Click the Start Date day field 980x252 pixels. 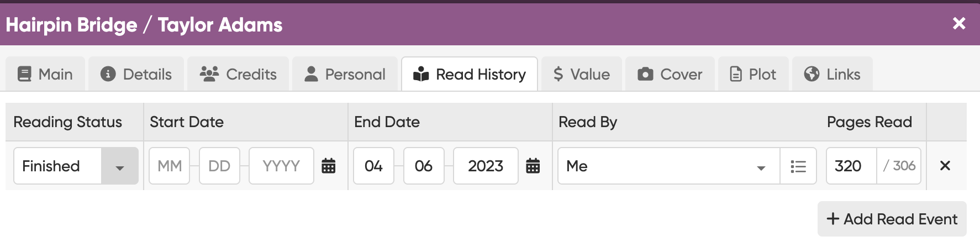pyautogui.click(x=219, y=166)
